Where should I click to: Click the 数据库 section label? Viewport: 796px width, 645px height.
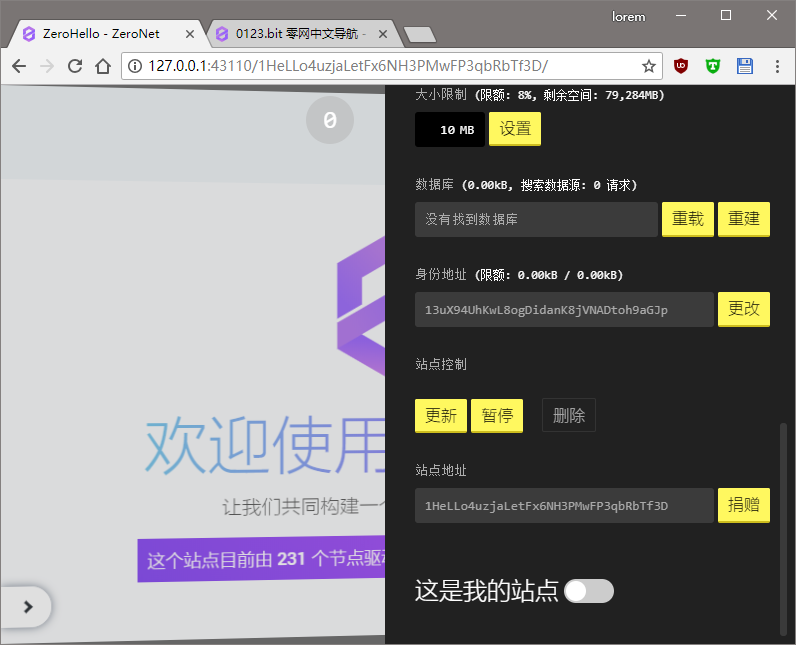tap(435, 185)
